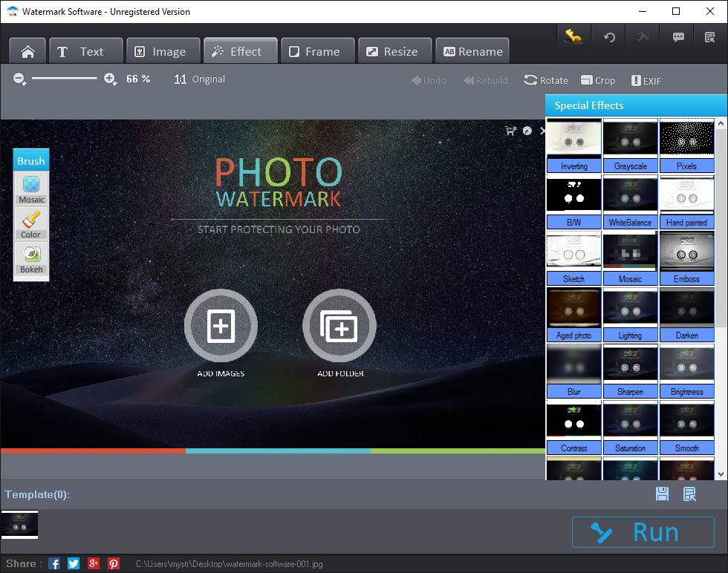Click the effects panel scroll down arrow
Screen dimensions: 728x573
coord(721,474)
